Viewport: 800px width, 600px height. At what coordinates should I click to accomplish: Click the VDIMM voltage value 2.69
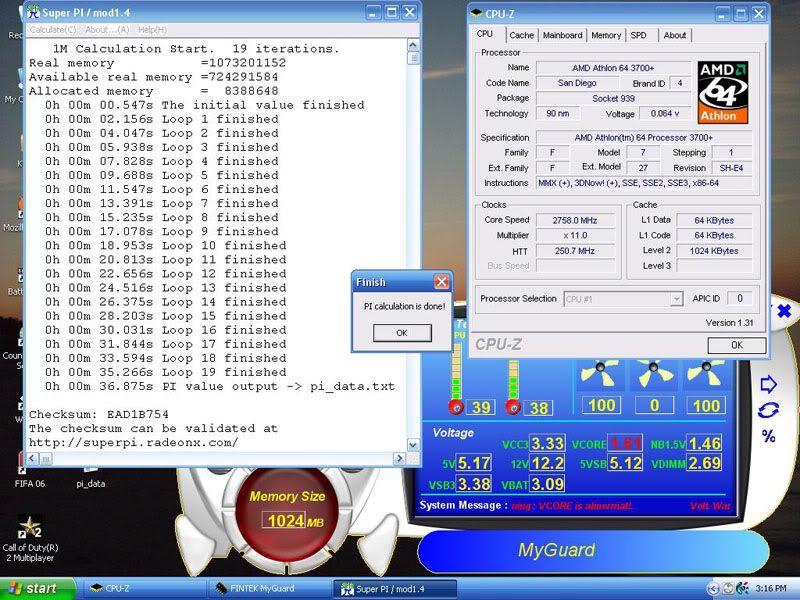(704, 463)
